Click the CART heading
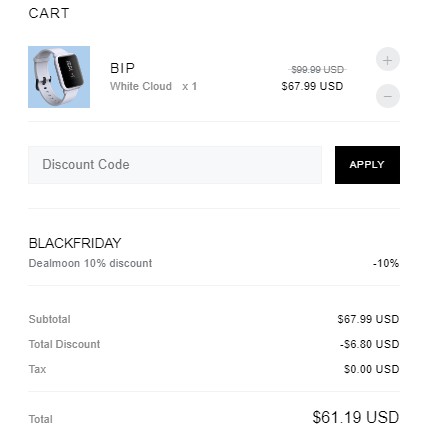Image resolution: width=427 pixels, height=435 pixels. [49, 13]
